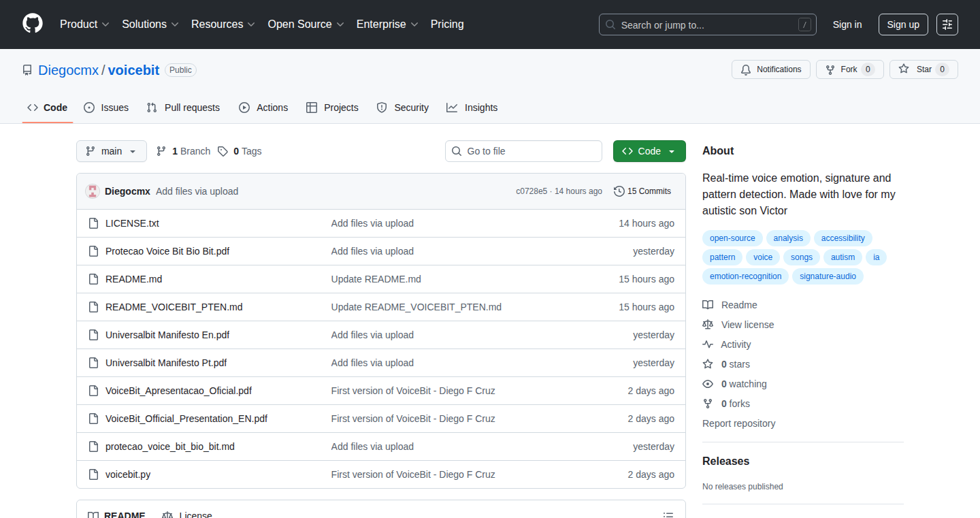Click Report repository link
Screen dimensions: 980x518
point(738,423)
